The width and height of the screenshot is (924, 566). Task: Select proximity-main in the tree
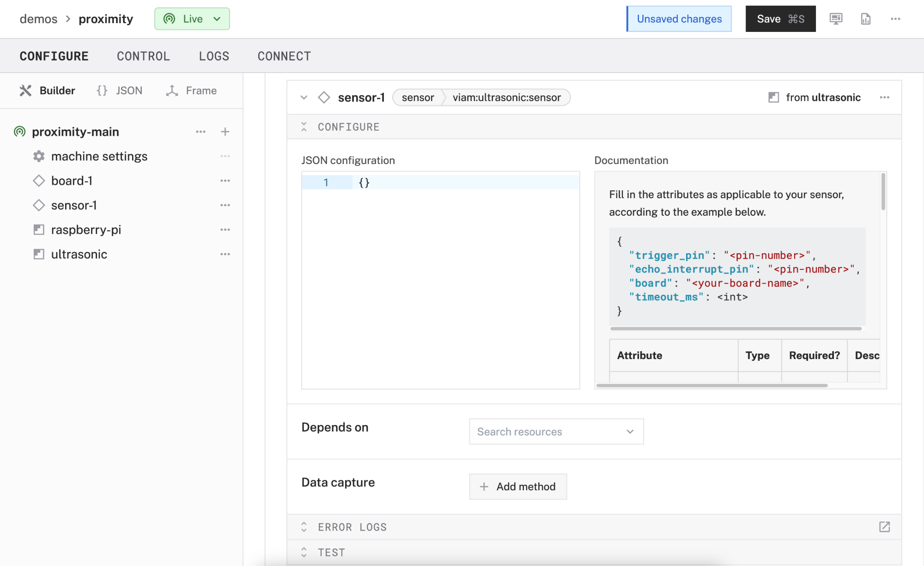(75, 132)
